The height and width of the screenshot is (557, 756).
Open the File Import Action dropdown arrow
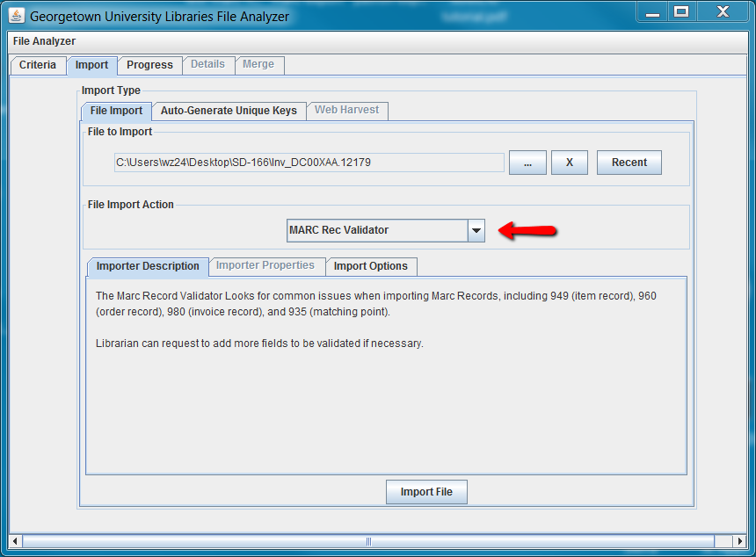(x=476, y=230)
